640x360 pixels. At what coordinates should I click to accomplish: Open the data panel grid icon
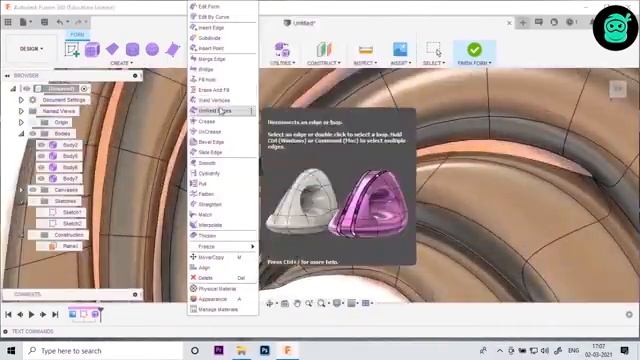click(x=8, y=22)
